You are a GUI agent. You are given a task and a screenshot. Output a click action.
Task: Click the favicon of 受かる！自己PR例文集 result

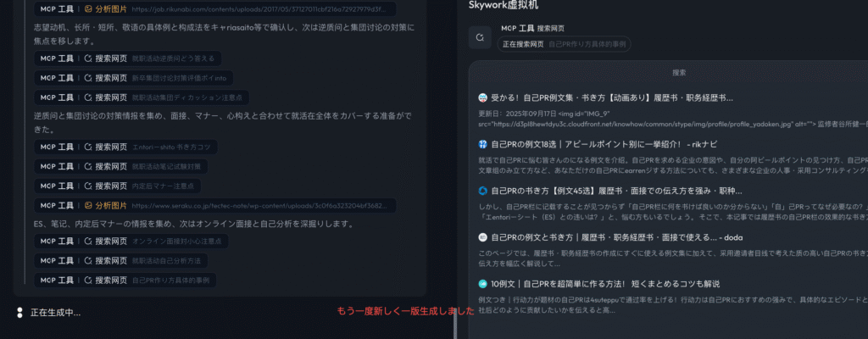(x=483, y=98)
